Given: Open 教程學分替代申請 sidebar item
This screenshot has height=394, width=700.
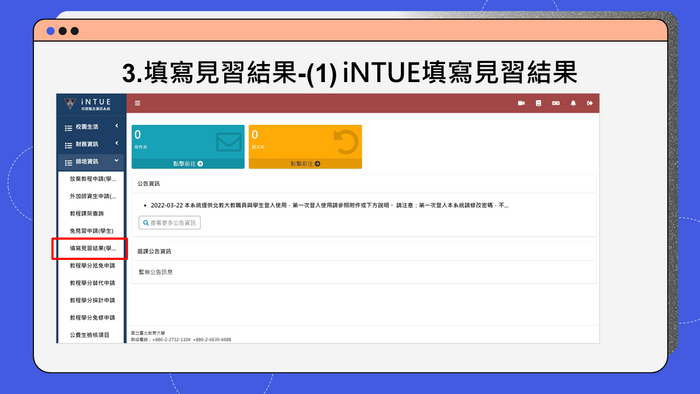Looking at the screenshot, I should [92, 283].
